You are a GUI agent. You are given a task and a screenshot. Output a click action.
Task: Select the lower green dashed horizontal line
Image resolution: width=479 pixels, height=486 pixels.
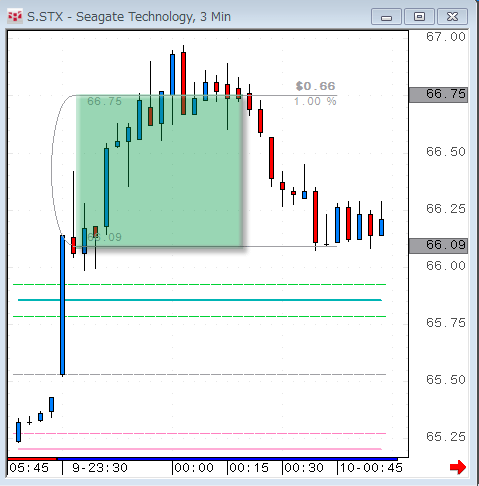pyautogui.click(x=200, y=316)
